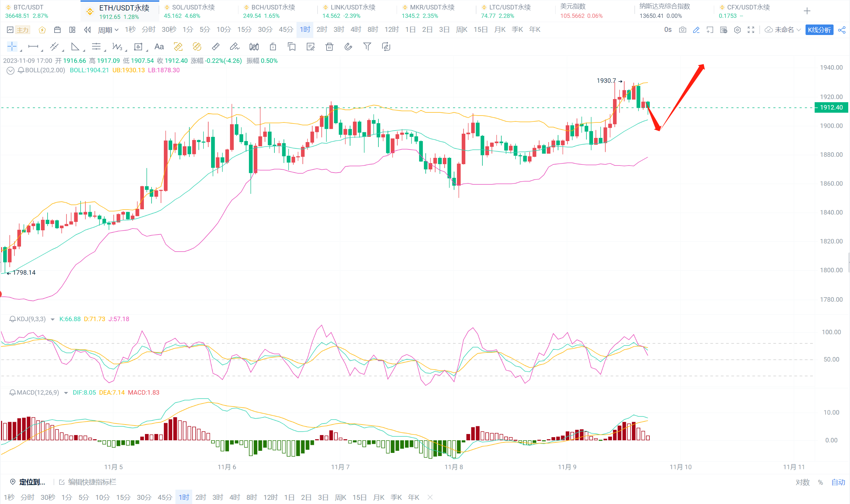Screen dimensions: 850x504
Task: Select the trash delete drawings icon
Action: [329, 47]
